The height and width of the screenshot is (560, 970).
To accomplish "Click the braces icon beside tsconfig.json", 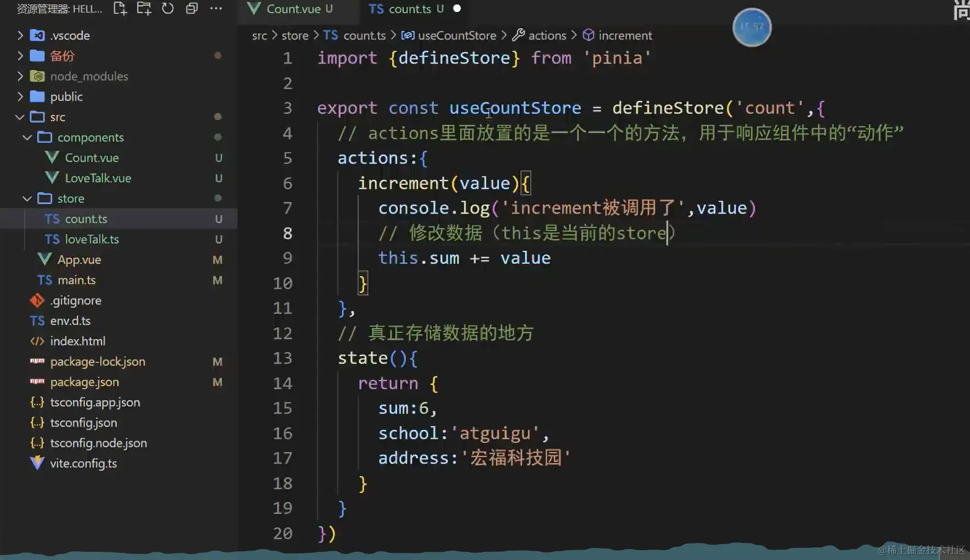I will (37, 422).
